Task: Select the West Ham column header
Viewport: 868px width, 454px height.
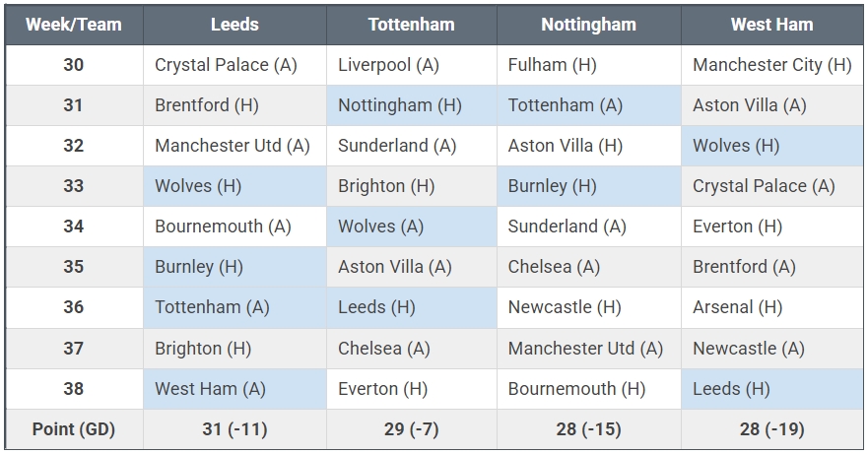Action: pyautogui.click(x=771, y=25)
